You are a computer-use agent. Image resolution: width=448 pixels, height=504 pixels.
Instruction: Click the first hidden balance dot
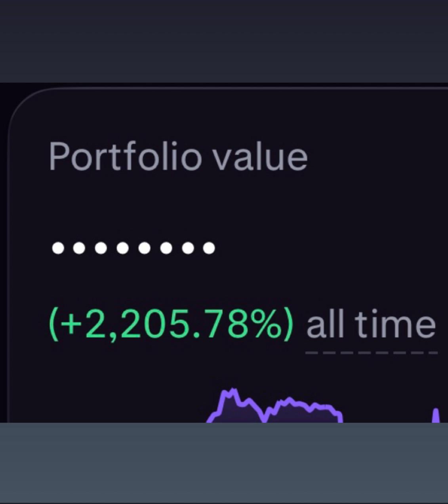point(58,248)
